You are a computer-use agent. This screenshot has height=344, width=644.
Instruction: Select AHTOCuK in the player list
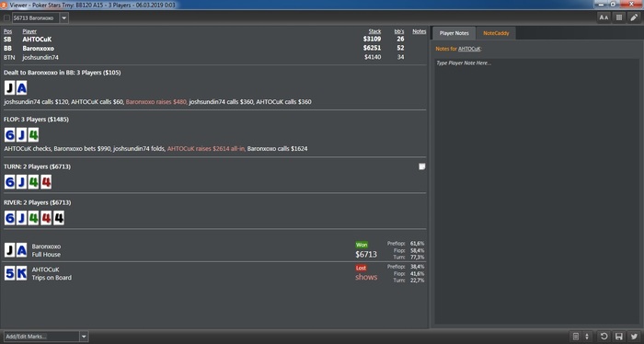(x=37, y=40)
